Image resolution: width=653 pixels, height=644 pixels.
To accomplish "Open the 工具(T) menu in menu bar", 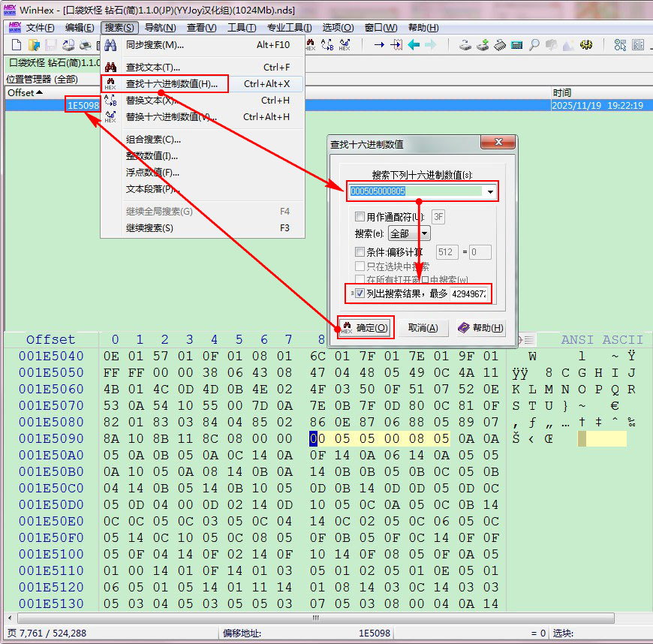I will click(x=242, y=28).
